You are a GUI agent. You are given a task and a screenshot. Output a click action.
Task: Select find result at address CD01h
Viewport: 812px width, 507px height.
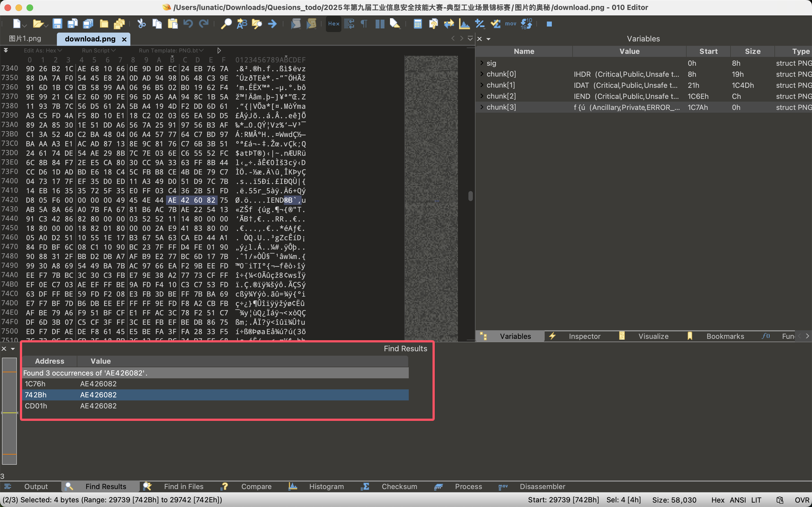[216, 406]
